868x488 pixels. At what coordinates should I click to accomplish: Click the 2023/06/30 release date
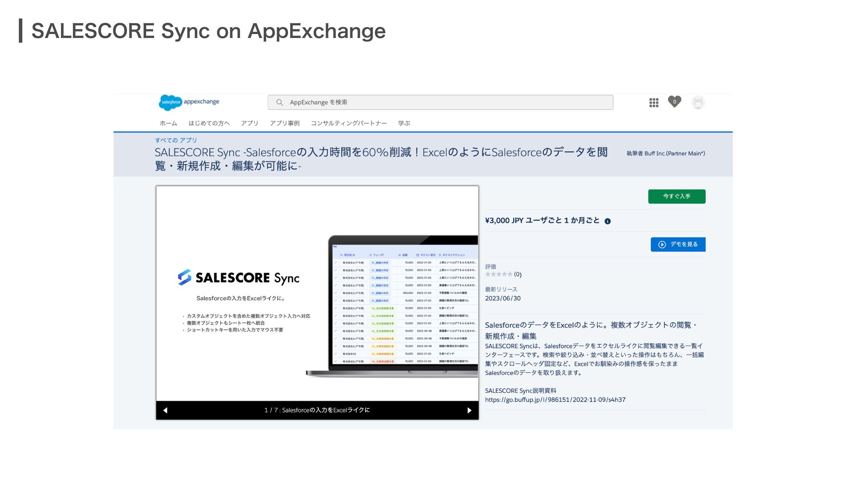tap(503, 298)
